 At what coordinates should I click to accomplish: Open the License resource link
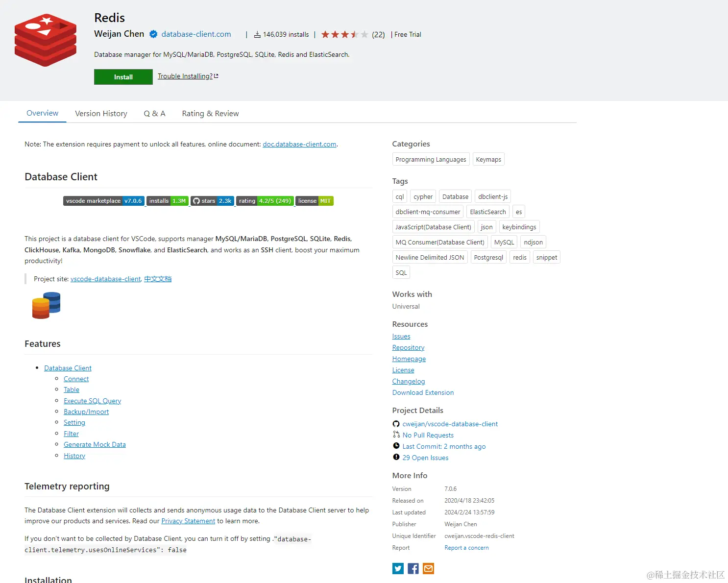[403, 370]
